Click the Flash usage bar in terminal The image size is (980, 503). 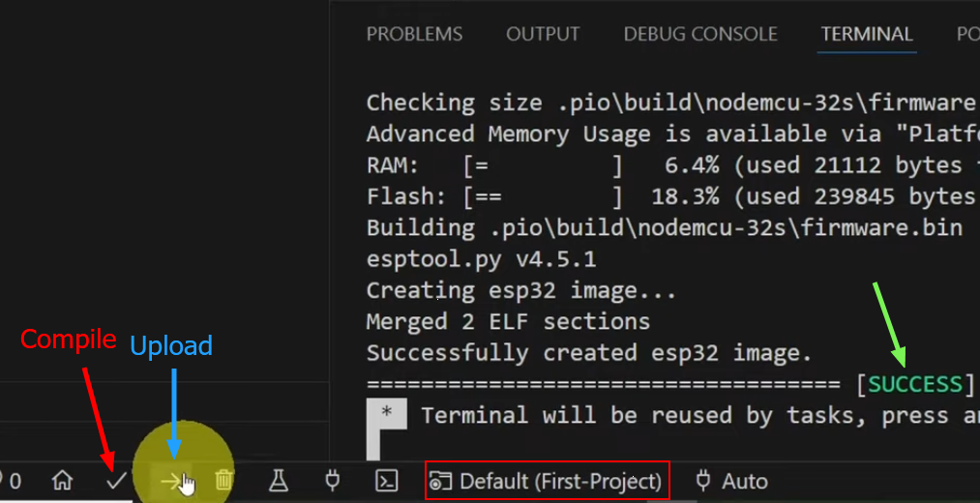[543, 197]
